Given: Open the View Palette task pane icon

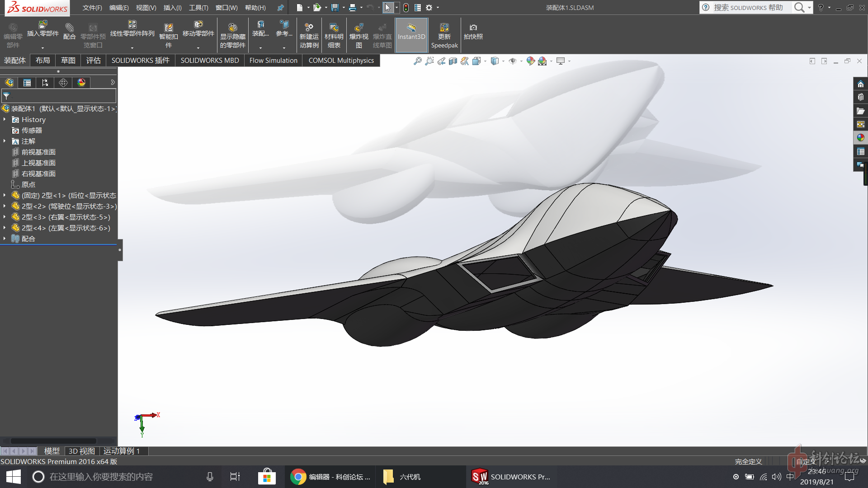Looking at the screenshot, I should coord(860,124).
